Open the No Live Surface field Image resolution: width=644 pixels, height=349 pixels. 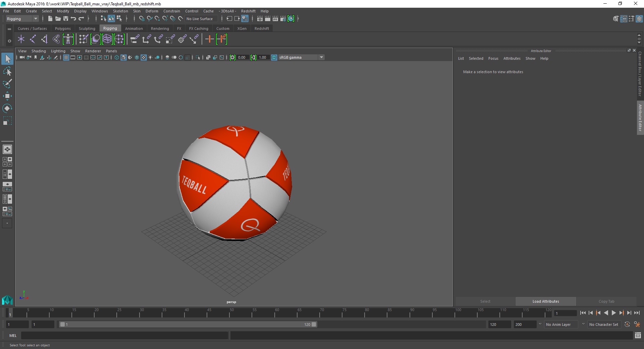201,19
